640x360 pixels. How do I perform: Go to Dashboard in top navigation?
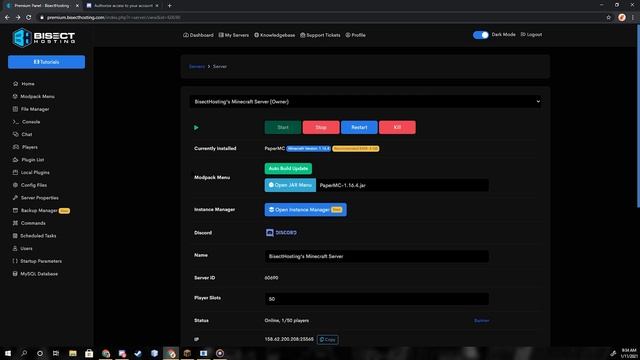pos(198,35)
